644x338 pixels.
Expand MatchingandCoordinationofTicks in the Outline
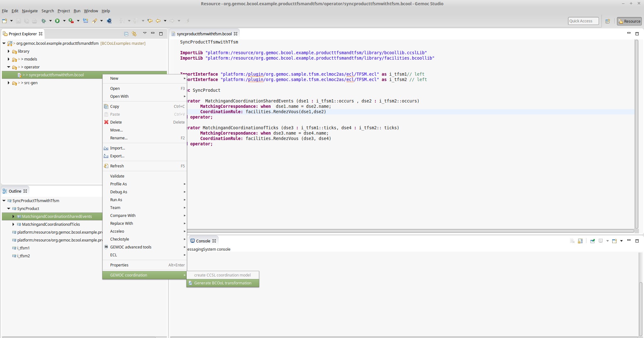click(x=13, y=224)
